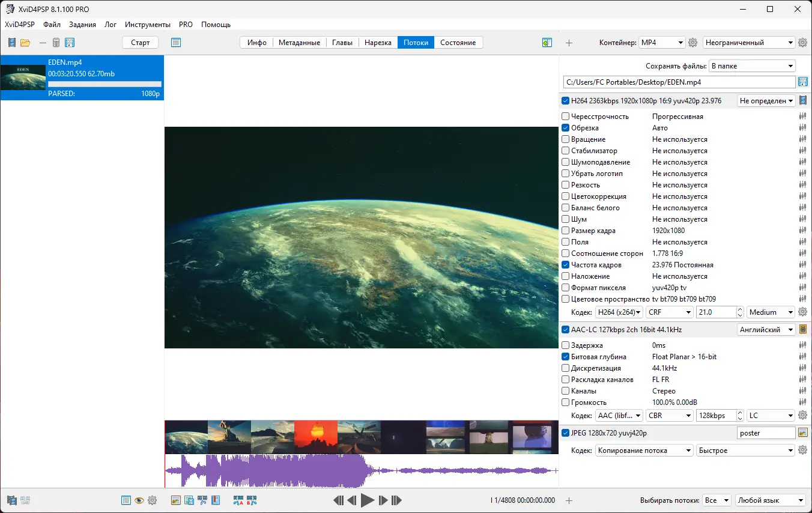Click the trash can icon in top toolbar
812x513 pixels.
point(56,43)
